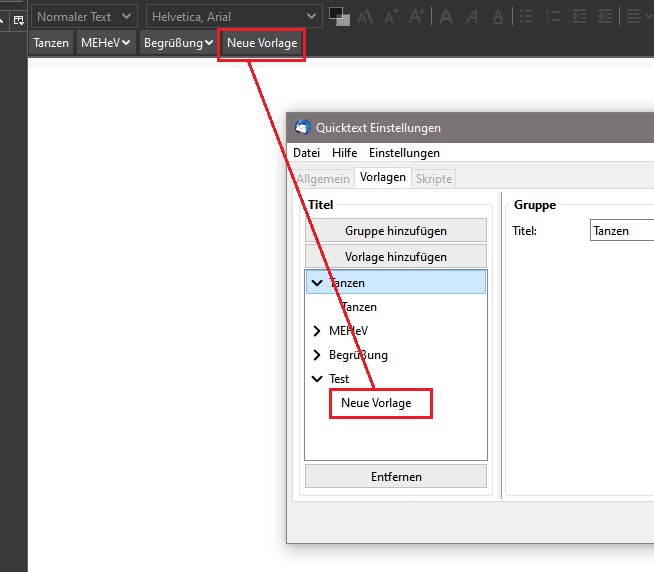The width and height of the screenshot is (654, 572).
Task: Click the Vorlage hinzufügen button
Action: (x=396, y=257)
